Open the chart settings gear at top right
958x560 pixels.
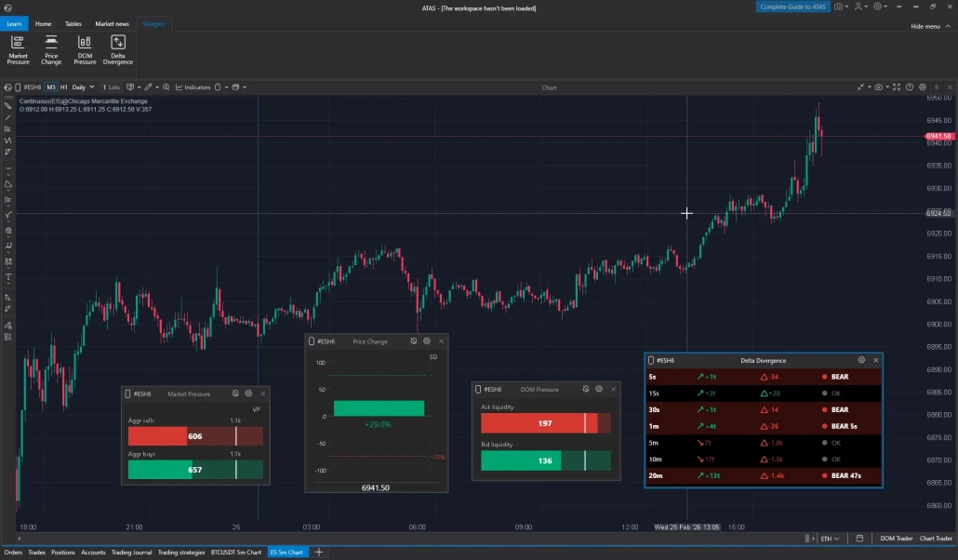click(923, 87)
